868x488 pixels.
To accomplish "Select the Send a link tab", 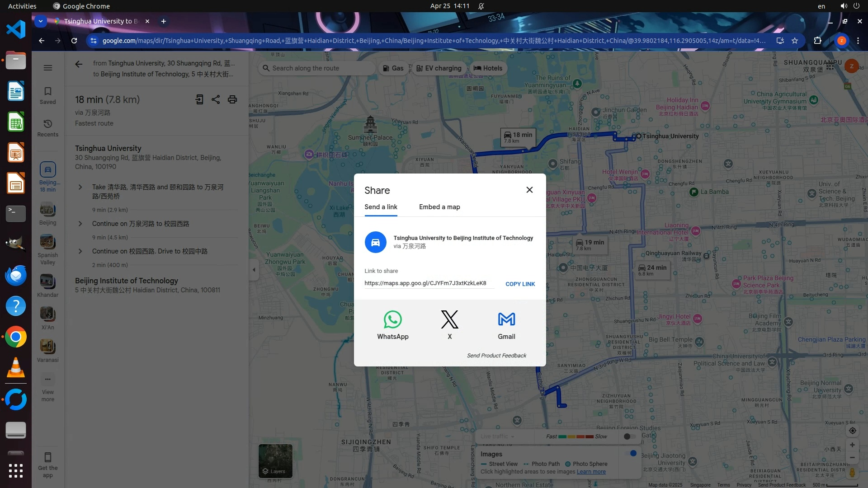I will pos(381,207).
